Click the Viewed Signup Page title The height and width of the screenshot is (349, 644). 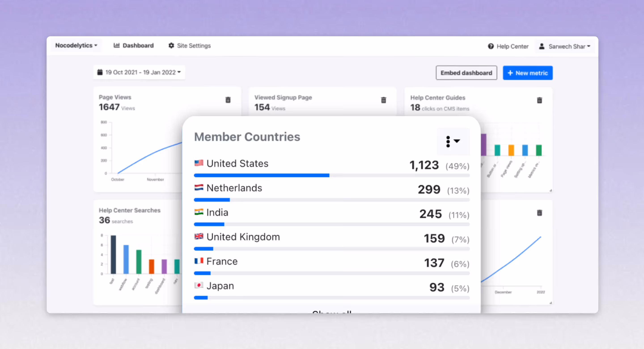(283, 97)
